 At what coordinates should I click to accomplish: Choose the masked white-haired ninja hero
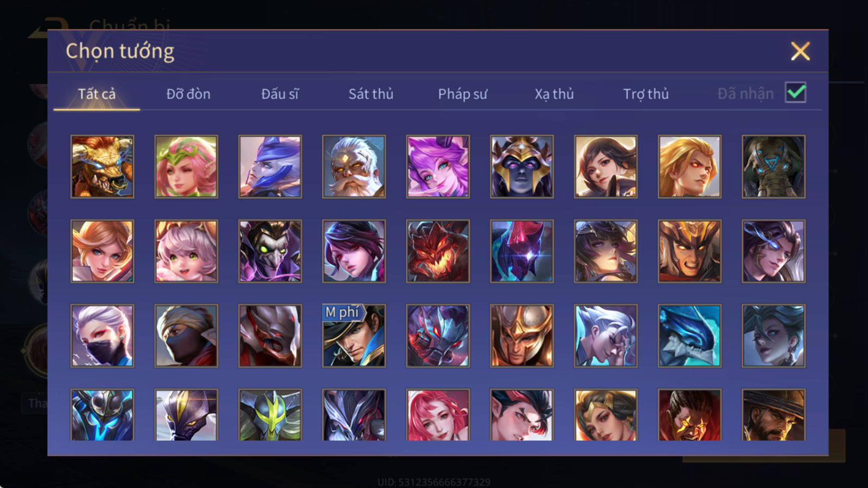102,336
